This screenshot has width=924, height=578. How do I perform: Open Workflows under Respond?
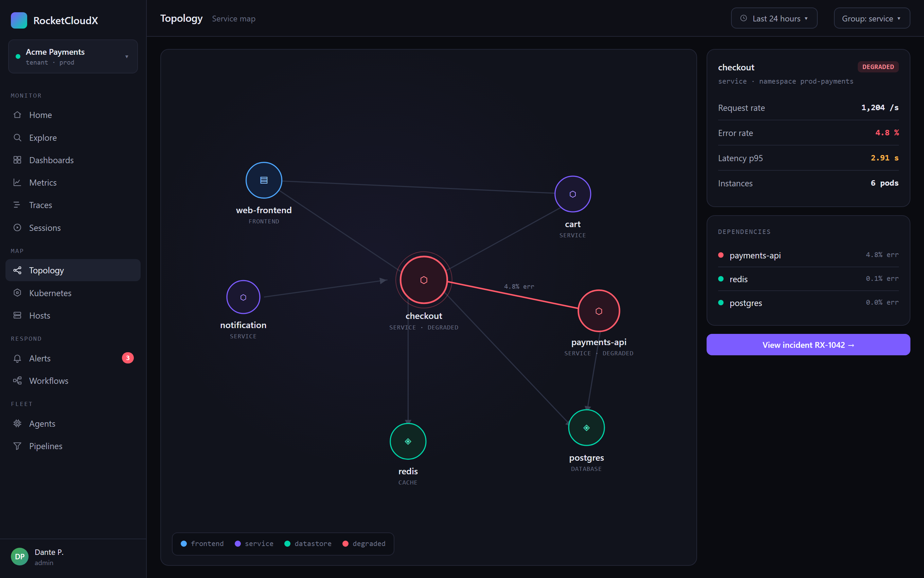click(73, 381)
